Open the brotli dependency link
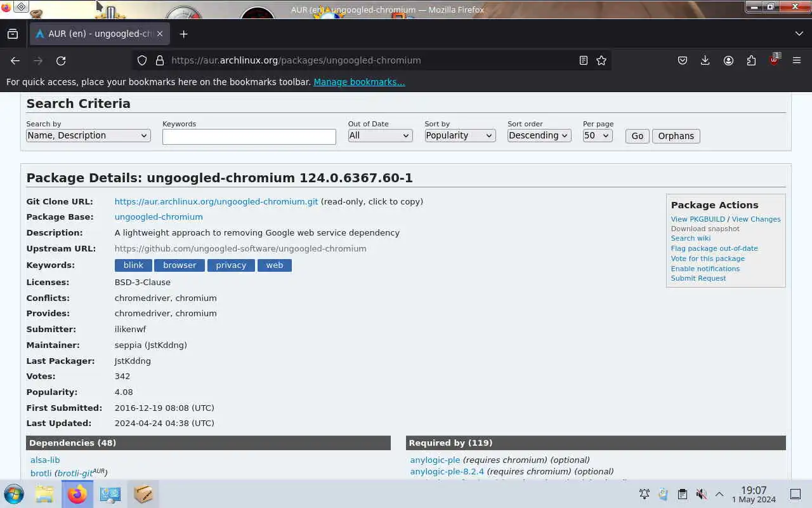The image size is (812, 508). tap(41, 473)
